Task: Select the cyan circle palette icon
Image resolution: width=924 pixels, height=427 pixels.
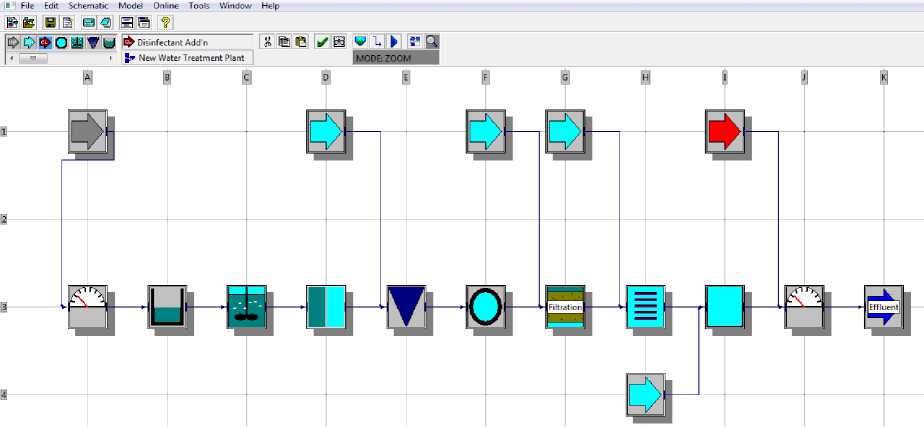Action: click(61, 42)
